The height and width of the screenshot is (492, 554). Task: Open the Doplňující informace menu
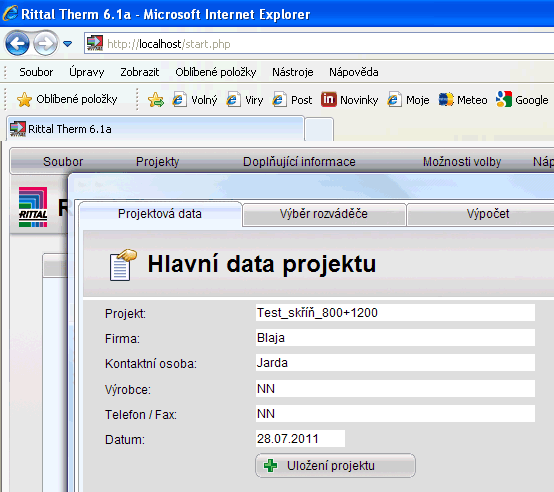click(299, 162)
